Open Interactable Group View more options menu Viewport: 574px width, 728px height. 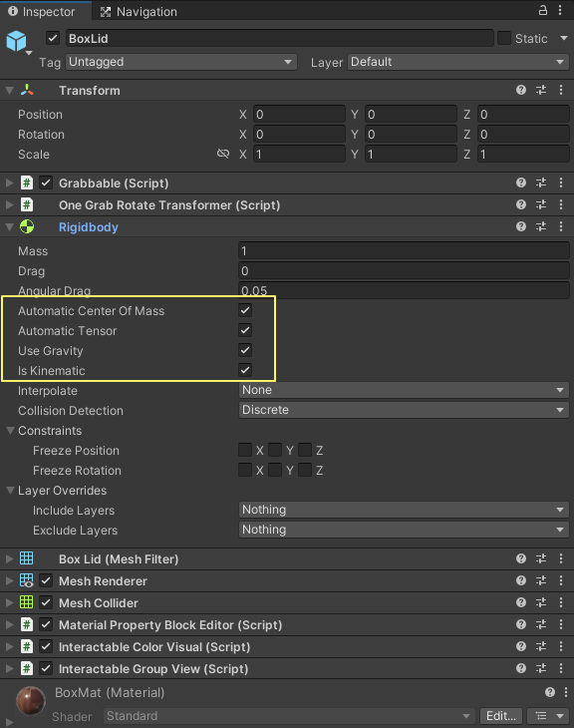pos(561,668)
